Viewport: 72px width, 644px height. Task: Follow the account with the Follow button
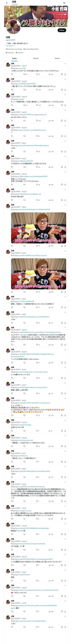tap(62, 30)
